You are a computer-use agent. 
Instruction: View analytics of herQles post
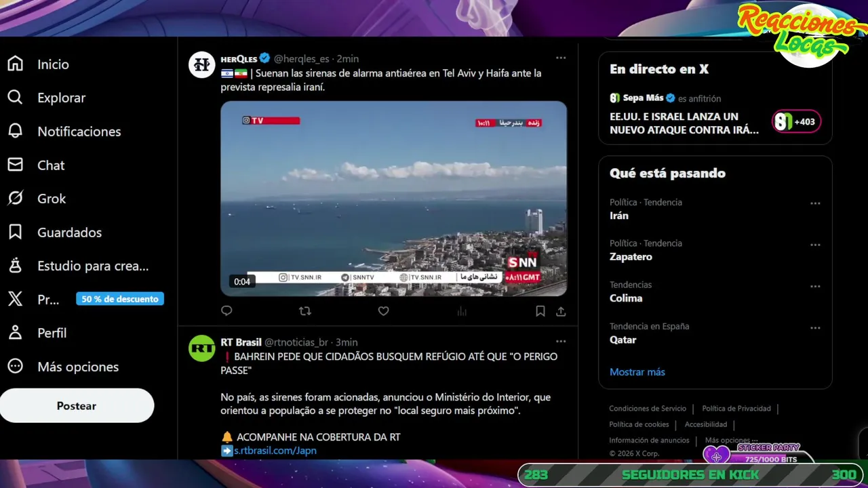pyautogui.click(x=462, y=311)
